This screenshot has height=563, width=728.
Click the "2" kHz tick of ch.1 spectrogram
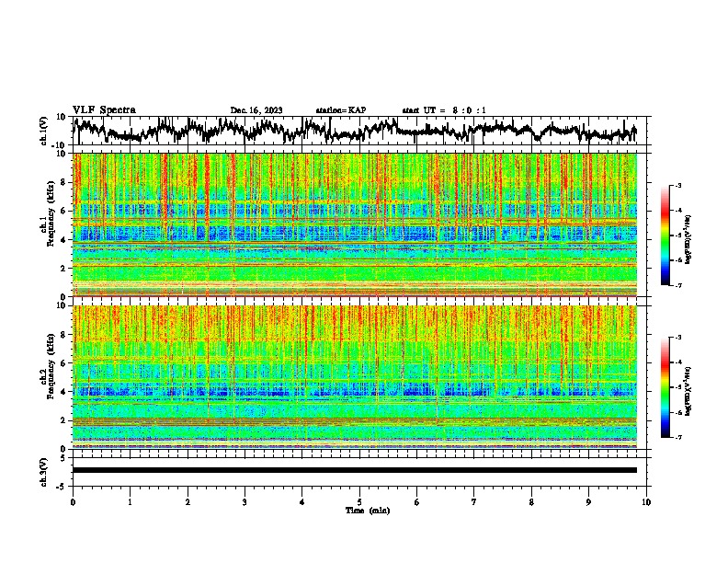64,269
